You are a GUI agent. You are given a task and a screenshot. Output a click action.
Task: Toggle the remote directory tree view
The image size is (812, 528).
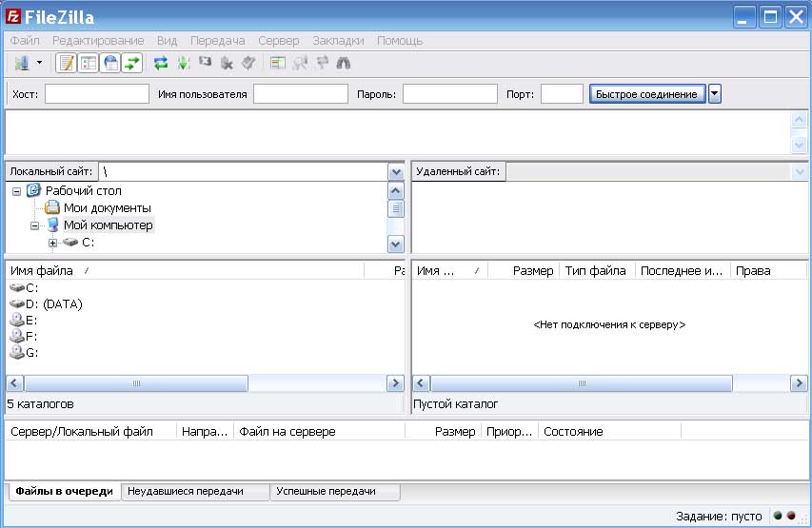pyautogui.click(x=110, y=63)
